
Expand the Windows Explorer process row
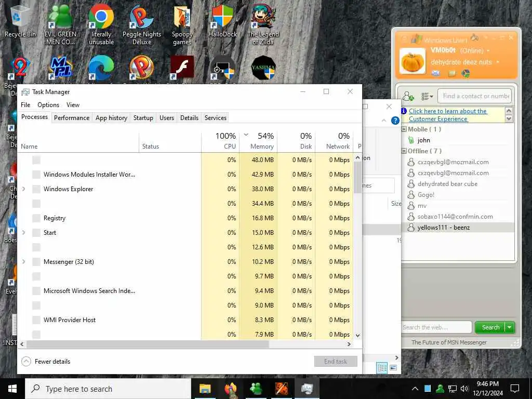24,189
